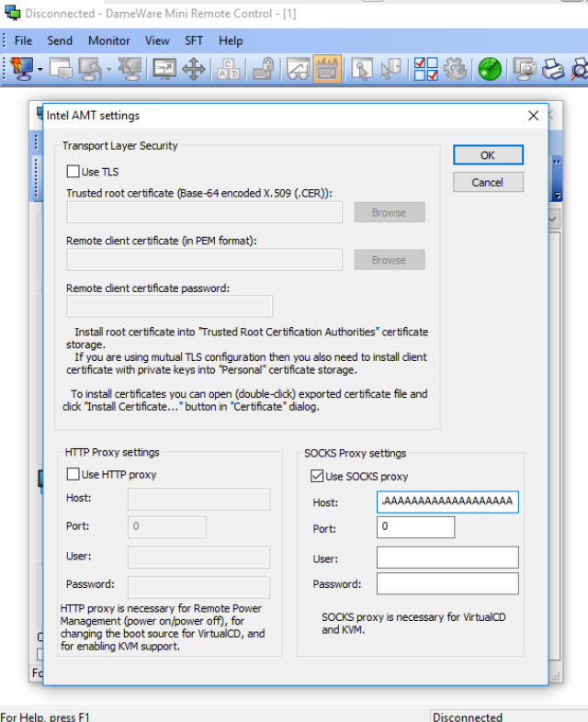Enable the Use HTTP proxy checkbox
The image size is (588, 722).
coord(73,475)
